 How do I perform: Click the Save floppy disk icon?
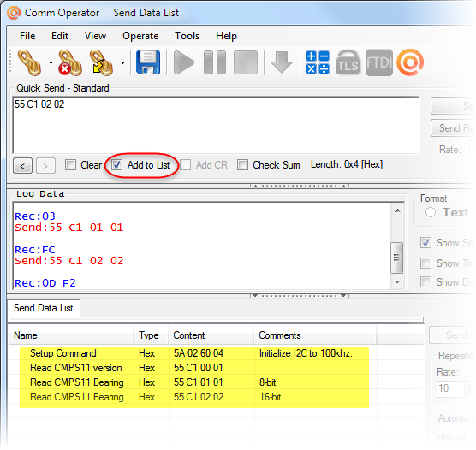[x=148, y=62]
